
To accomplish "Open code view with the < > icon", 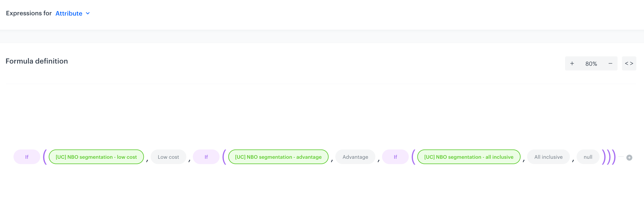I will tap(629, 63).
